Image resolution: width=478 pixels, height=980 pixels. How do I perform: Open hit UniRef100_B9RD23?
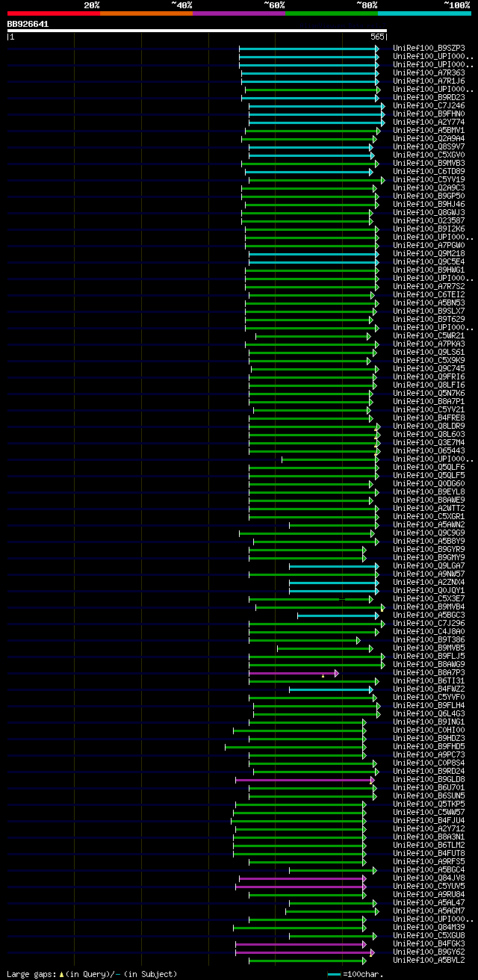pos(429,98)
